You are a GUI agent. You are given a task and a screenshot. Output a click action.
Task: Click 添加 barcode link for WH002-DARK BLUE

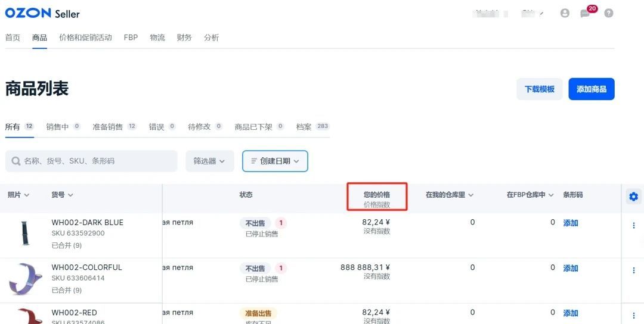click(x=571, y=223)
